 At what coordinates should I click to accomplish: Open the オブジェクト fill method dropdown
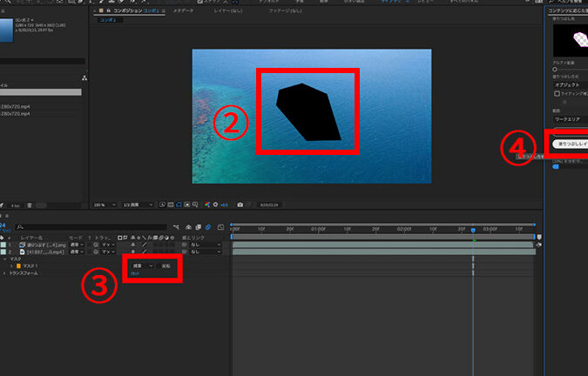(570, 85)
